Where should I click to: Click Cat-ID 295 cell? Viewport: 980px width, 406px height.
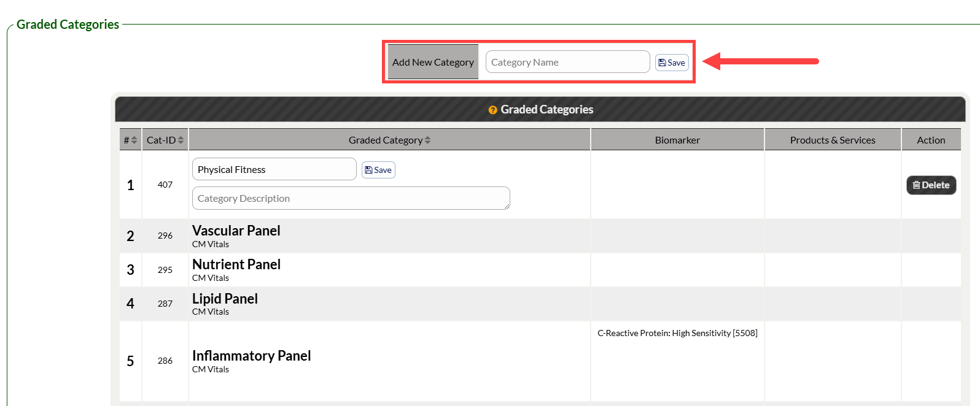(165, 270)
